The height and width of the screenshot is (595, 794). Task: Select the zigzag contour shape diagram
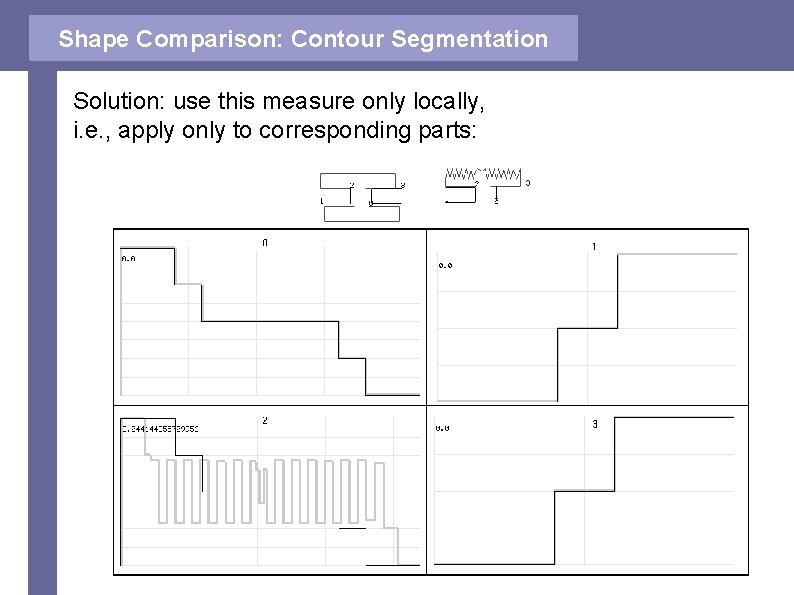pos(485,184)
